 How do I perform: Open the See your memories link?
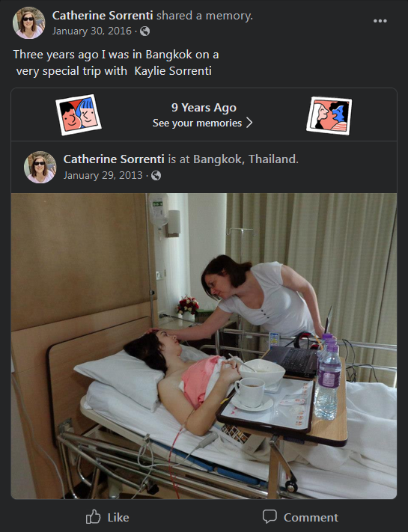(197, 123)
